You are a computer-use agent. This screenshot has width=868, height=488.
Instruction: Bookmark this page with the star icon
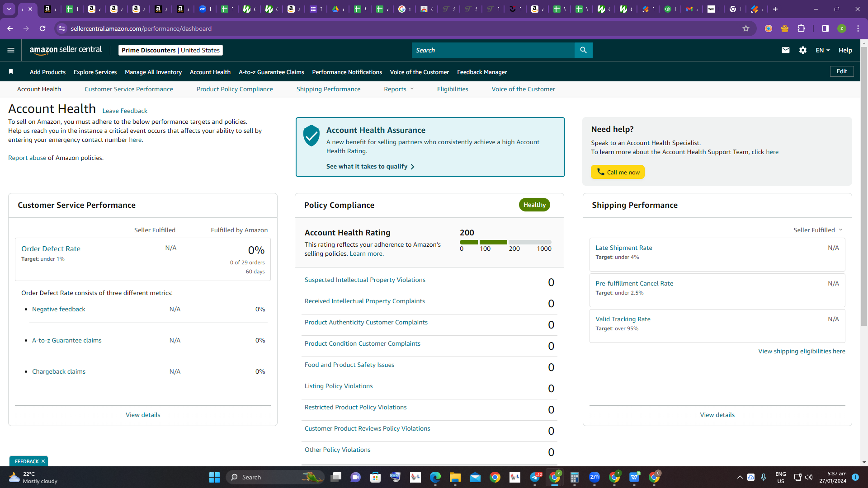click(x=746, y=28)
